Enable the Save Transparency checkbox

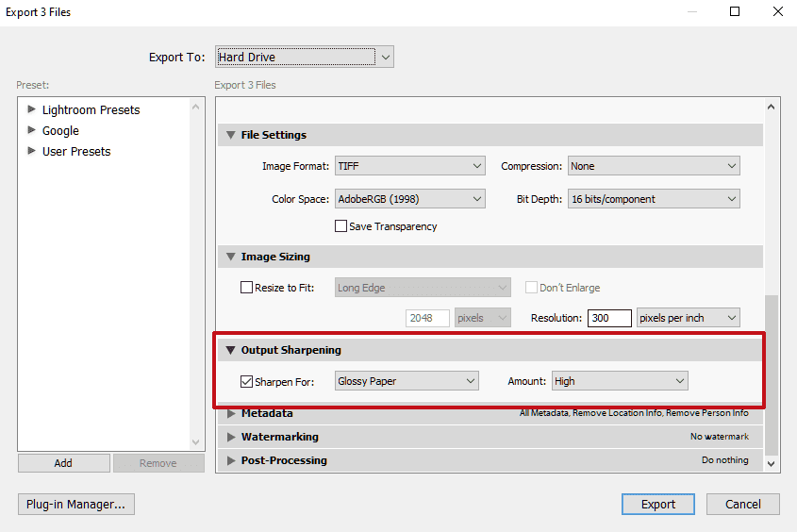point(341,226)
